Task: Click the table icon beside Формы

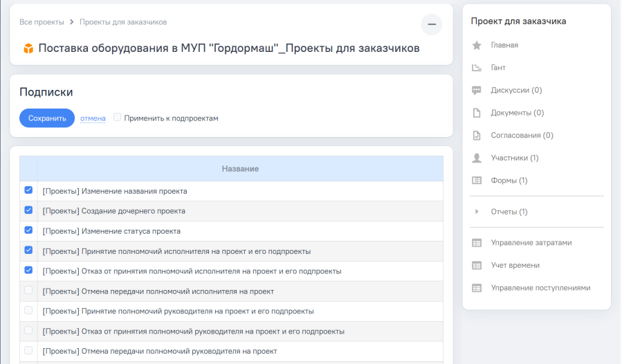Action: 477,181
